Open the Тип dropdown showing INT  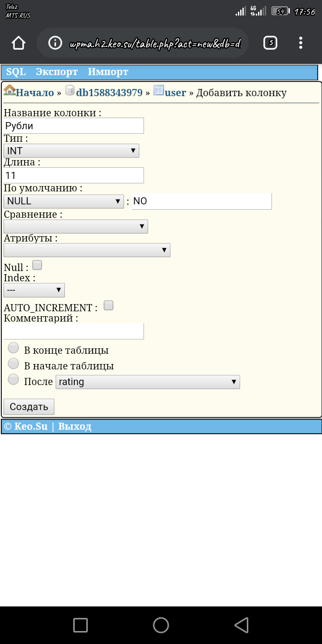tap(72, 151)
